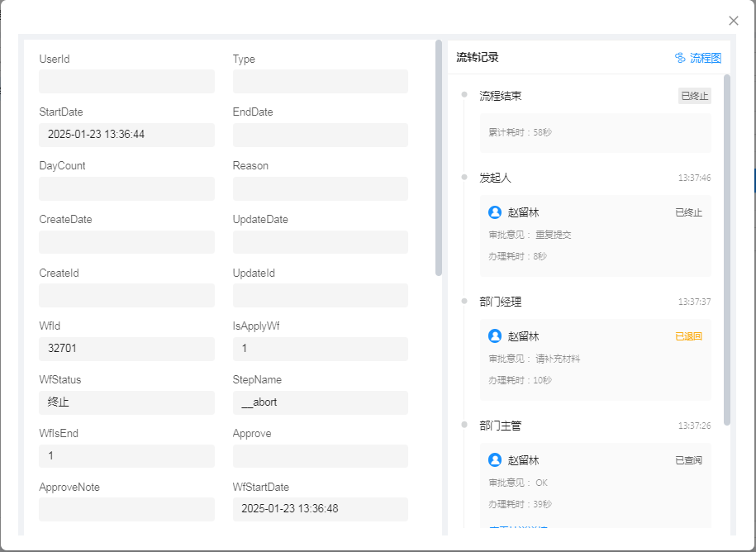Click the WfId field containing 32701
The width and height of the screenshot is (756, 552).
coord(126,349)
